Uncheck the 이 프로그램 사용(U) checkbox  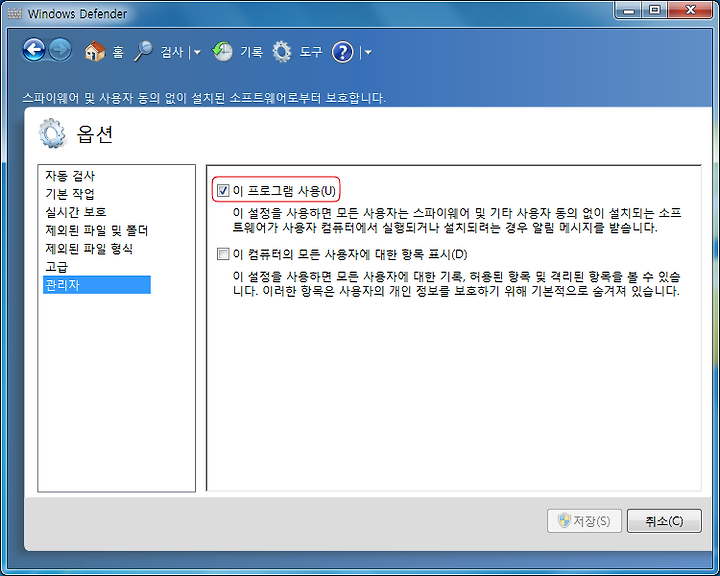[x=223, y=190]
